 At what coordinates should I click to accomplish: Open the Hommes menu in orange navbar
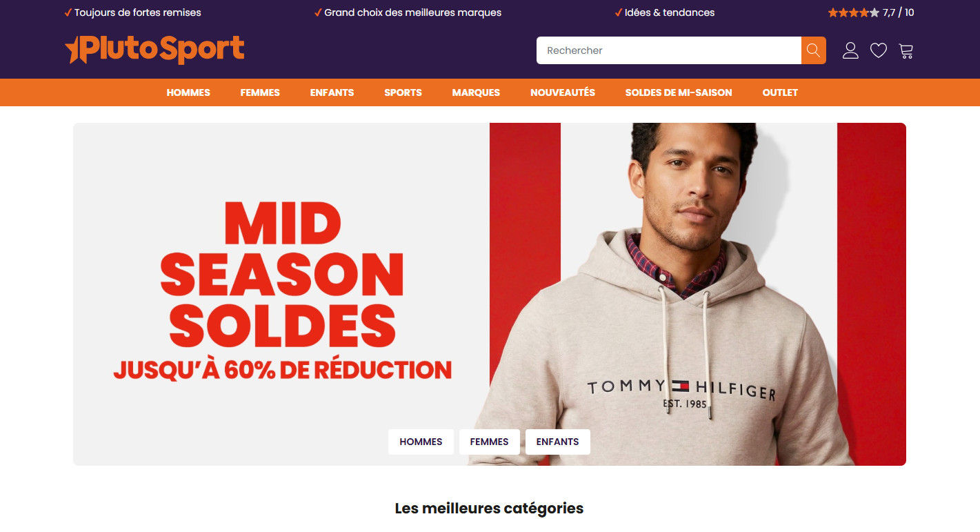pos(188,92)
